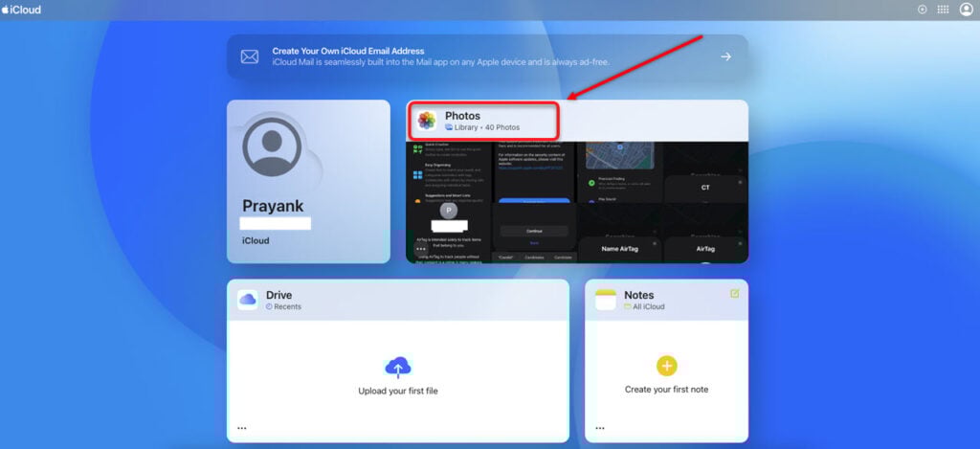Click the yellow plus create note icon
This screenshot has height=449, width=980.
coord(666,365)
